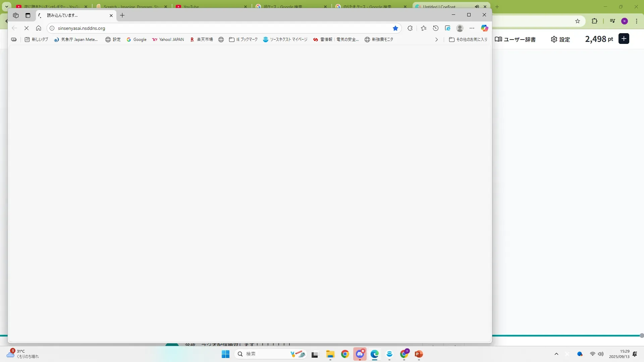Open a new tab in Edge
Viewport: 644px width, 362px height.
(x=122, y=15)
